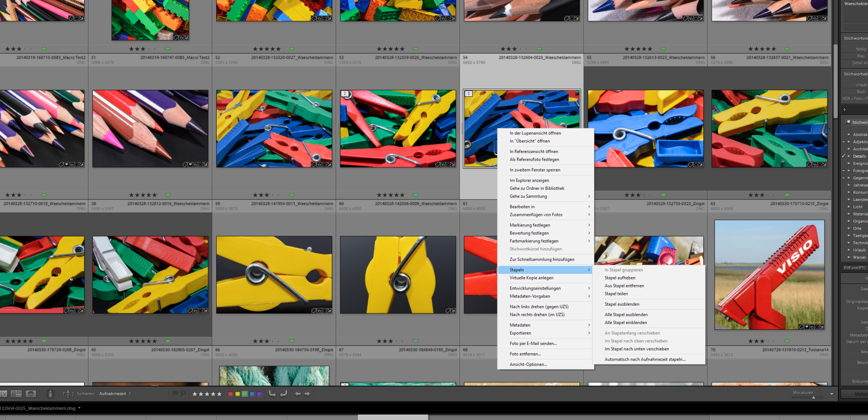
Task: Click keyword suggestion Blau
Action: [861, 56]
